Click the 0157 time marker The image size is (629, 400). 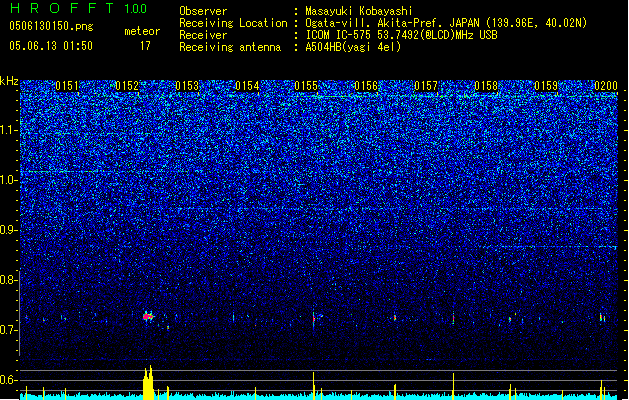click(x=426, y=86)
